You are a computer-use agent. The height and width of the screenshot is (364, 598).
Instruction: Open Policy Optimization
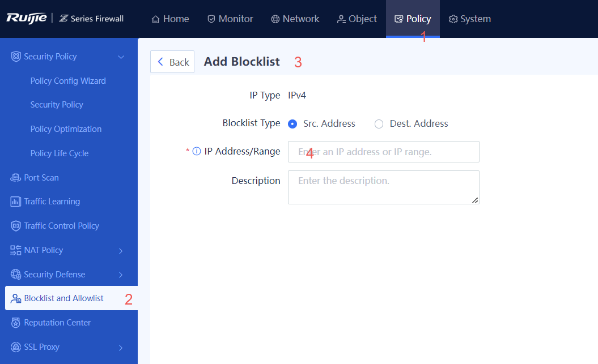(x=66, y=129)
